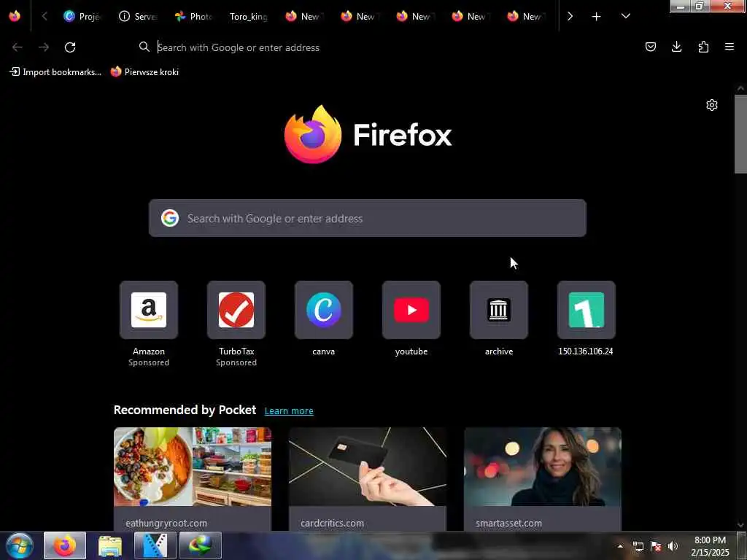Switch to the Proje tab with Canva icon

[82, 16]
